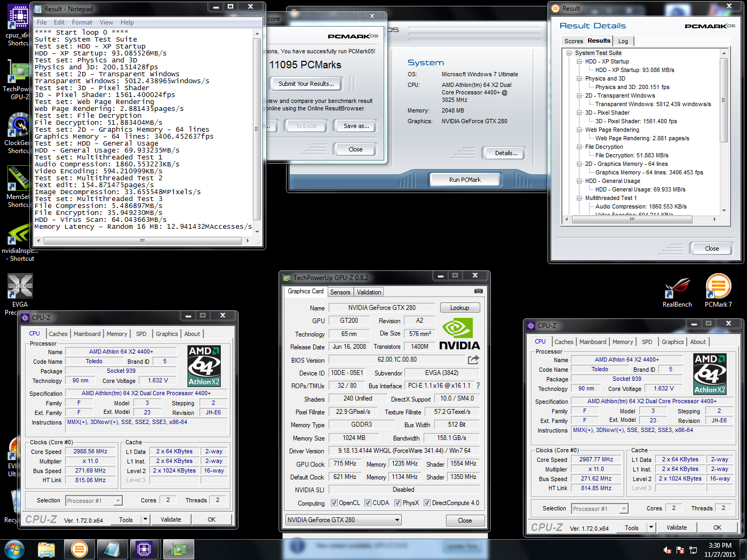
Task: Click the Result Details tree vertical scrollbar
Action: [724, 132]
